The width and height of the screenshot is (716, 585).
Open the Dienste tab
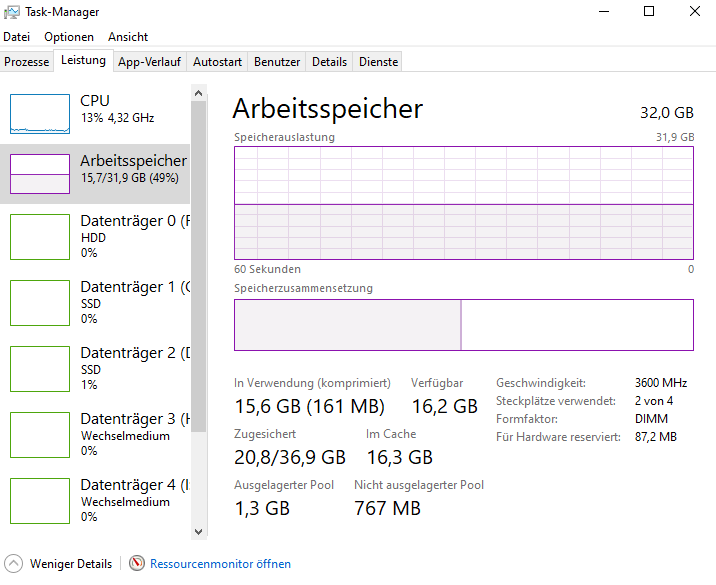[x=378, y=62]
